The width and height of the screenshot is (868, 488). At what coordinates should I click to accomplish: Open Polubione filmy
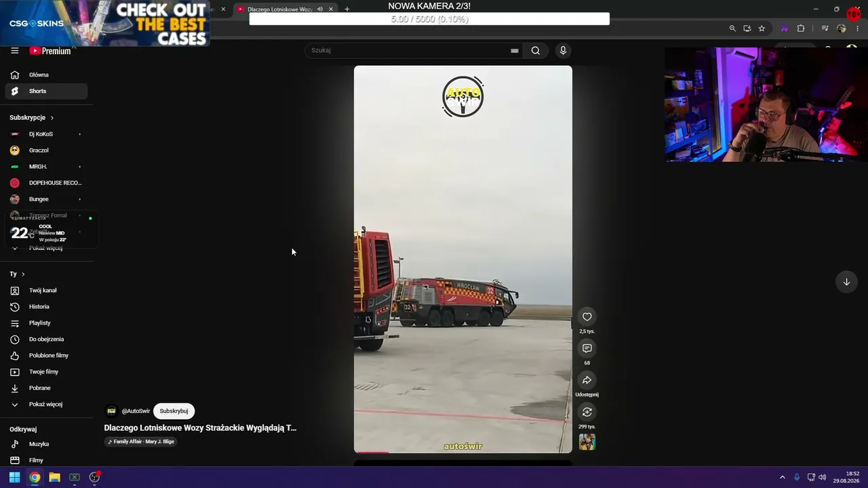tap(46, 355)
